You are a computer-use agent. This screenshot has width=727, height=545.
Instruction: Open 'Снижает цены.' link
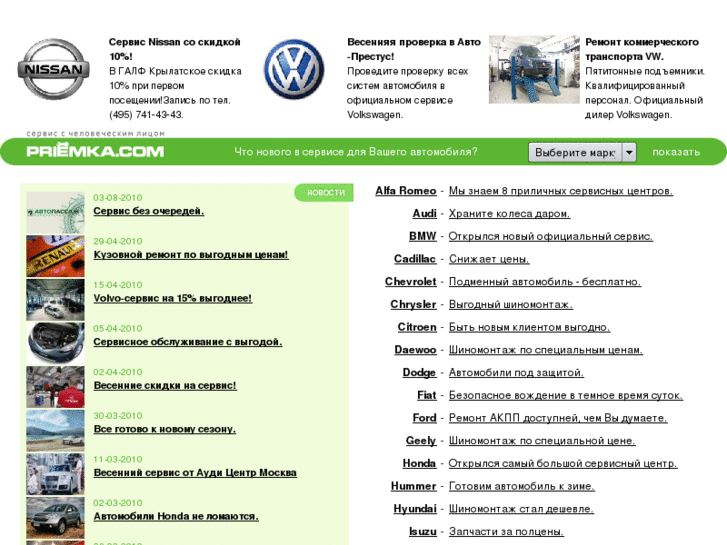(489, 259)
